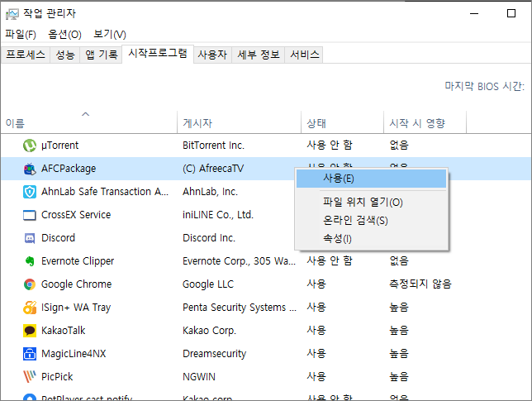Screen dimensions: 532x401
Task: Switch to the 앱 기록 tab
Action: tap(101, 55)
